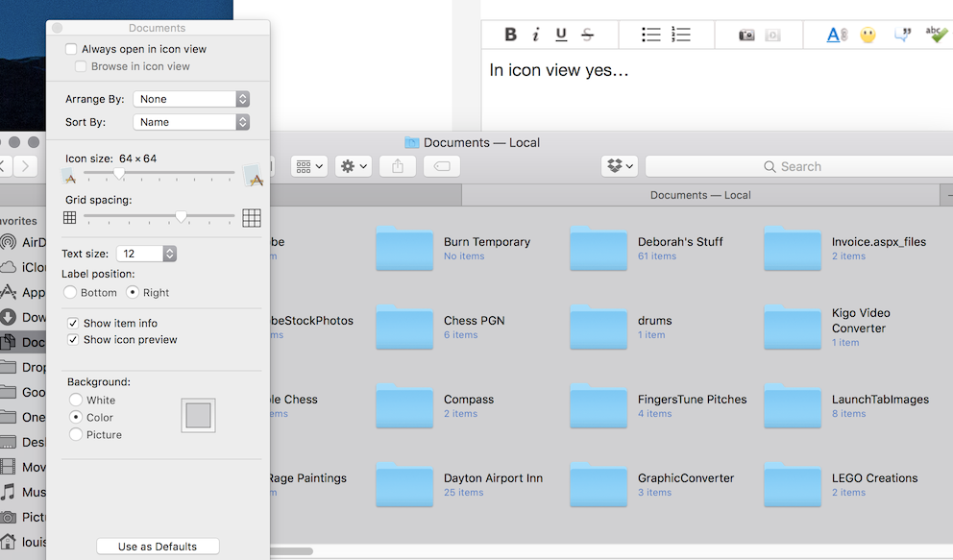
Task: Open the Finder Action gear menu
Action: [x=354, y=166]
